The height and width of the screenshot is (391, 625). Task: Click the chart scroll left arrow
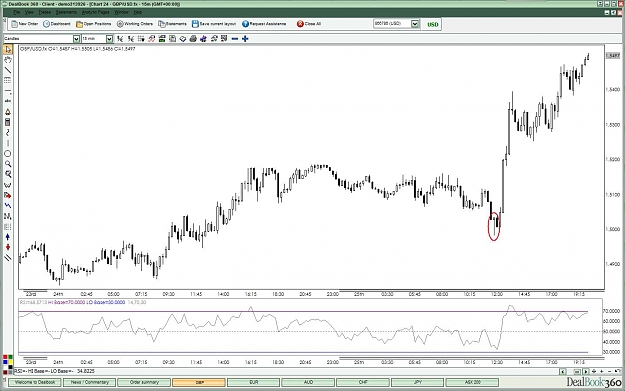tap(563, 371)
